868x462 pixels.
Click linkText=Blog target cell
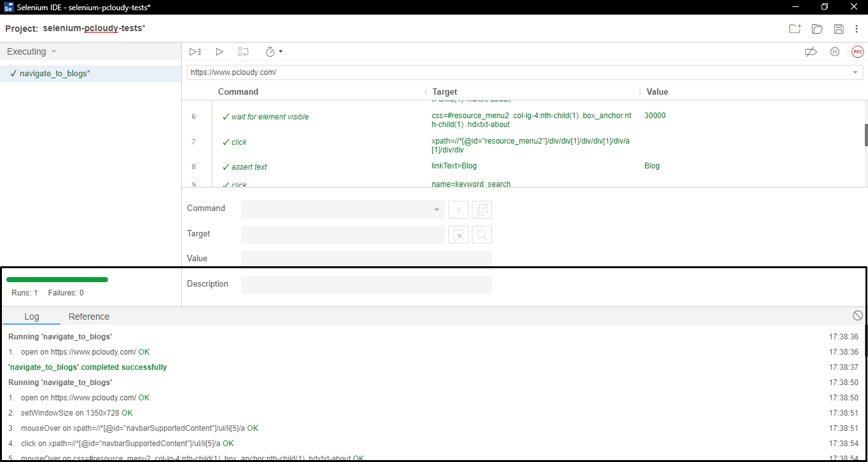454,166
